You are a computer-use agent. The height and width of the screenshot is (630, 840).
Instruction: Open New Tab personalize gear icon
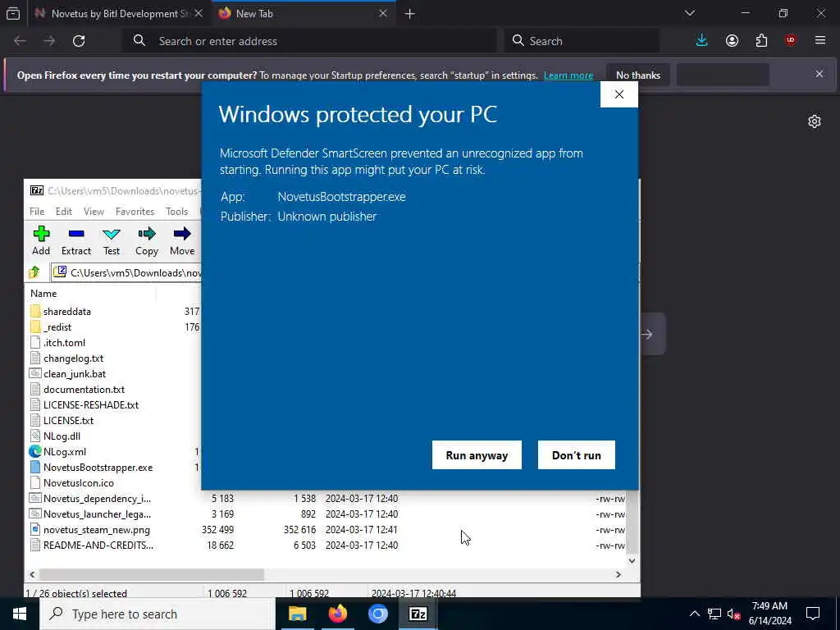[815, 121]
